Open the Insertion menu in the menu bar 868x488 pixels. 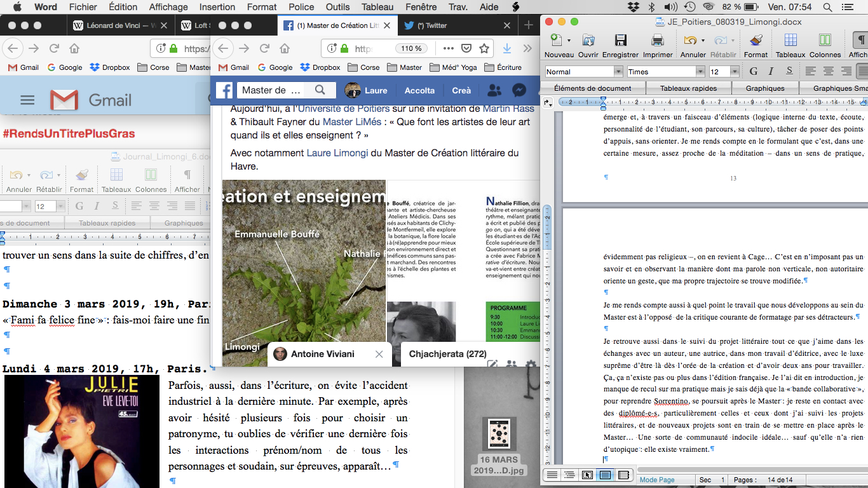[217, 7]
